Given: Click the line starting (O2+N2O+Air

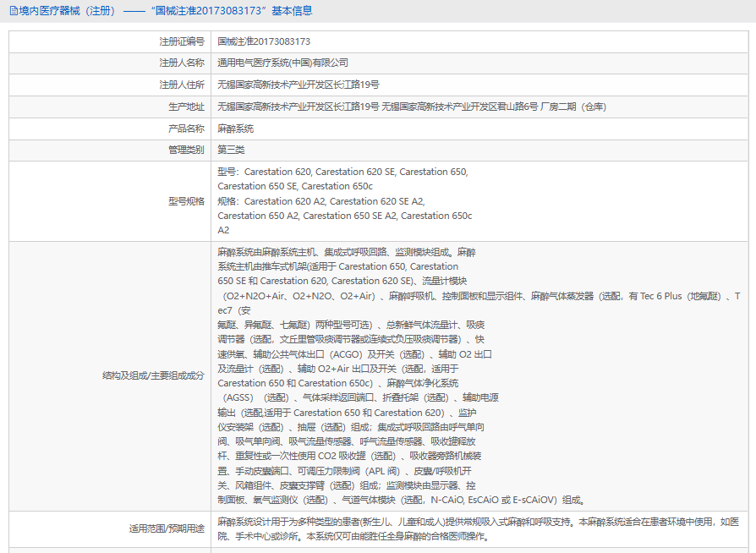Looking at the screenshot, I should pos(480,296).
